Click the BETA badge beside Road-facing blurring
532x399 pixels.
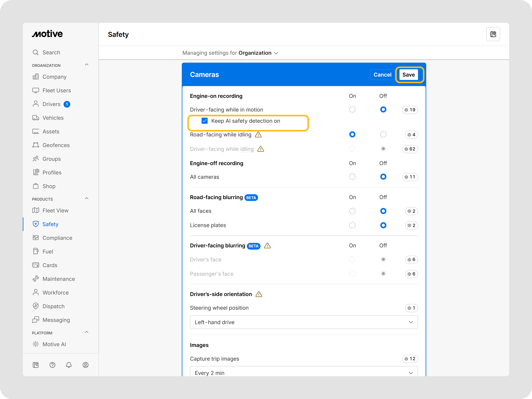(251, 198)
